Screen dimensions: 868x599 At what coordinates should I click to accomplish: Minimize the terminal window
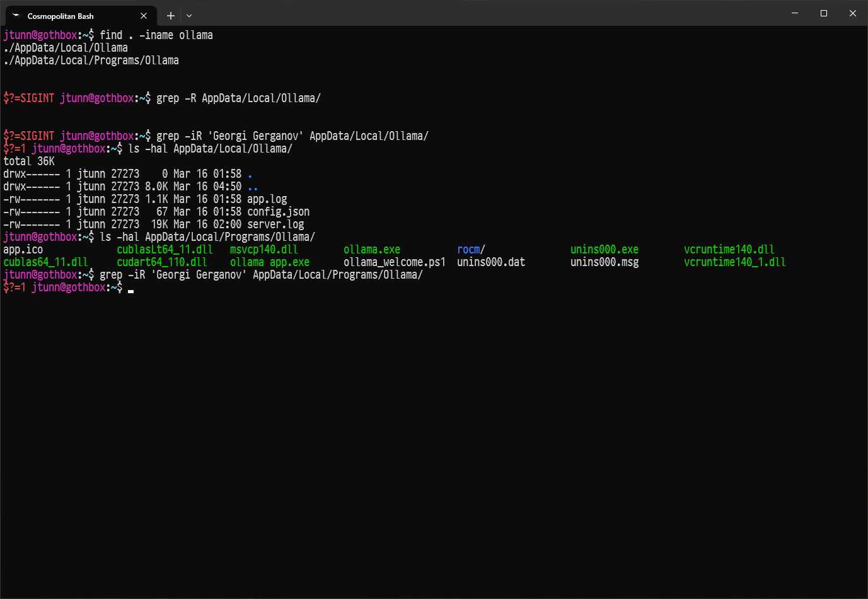(x=795, y=13)
